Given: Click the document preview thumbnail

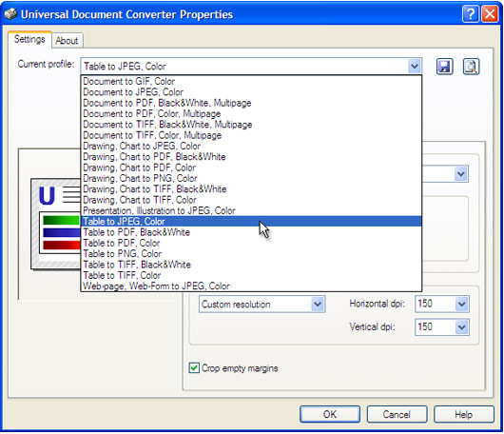Looking at the screenshot, I should (x=55, y=225).
